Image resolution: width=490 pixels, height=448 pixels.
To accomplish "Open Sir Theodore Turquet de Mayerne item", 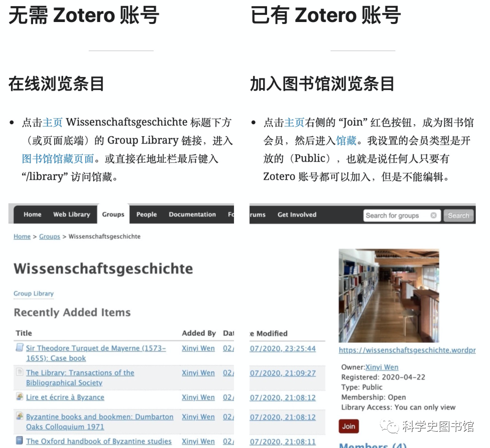I will coord(96,353).
